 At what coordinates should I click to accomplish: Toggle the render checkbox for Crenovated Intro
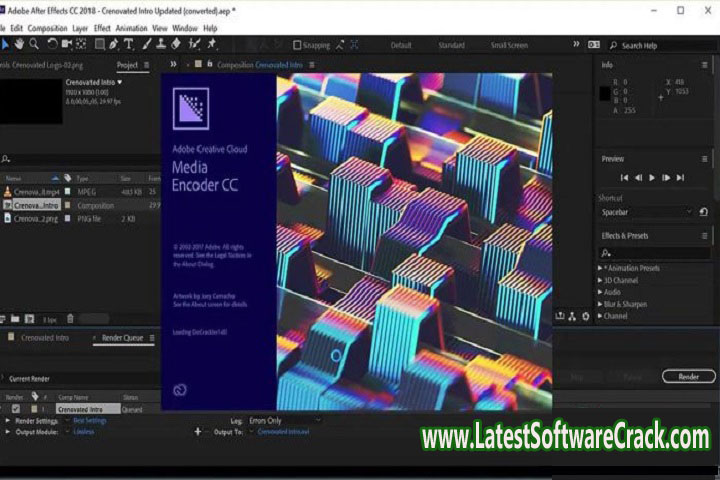tap(15, 409)
